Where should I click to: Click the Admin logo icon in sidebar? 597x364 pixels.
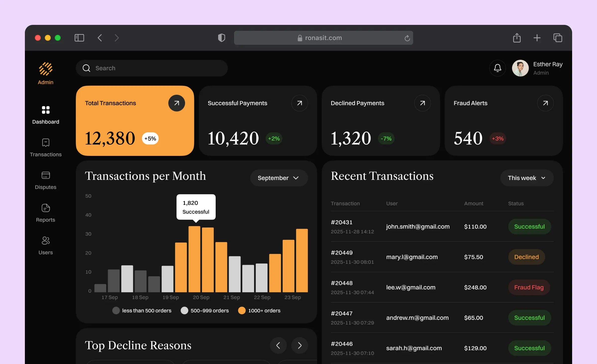tap(46, 69)
